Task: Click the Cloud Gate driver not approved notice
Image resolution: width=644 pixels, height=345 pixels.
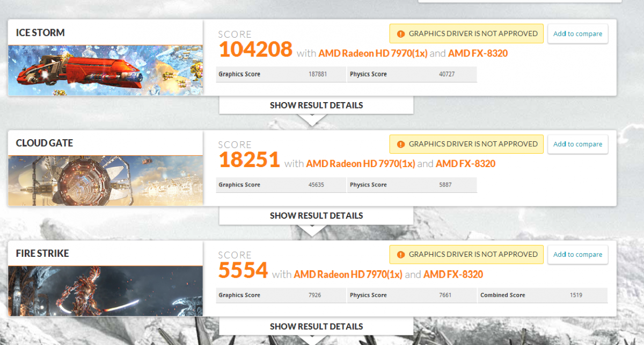Action: point(466,144)
